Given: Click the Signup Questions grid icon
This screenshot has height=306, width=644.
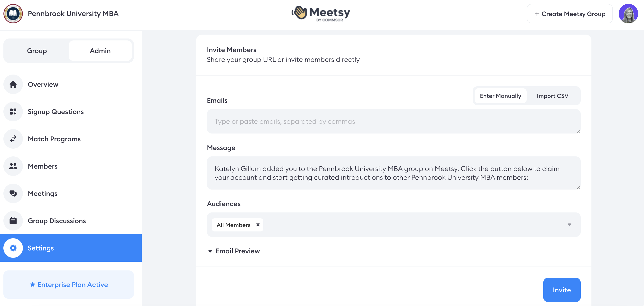Looking at the screenshot, I should [13, 112].
